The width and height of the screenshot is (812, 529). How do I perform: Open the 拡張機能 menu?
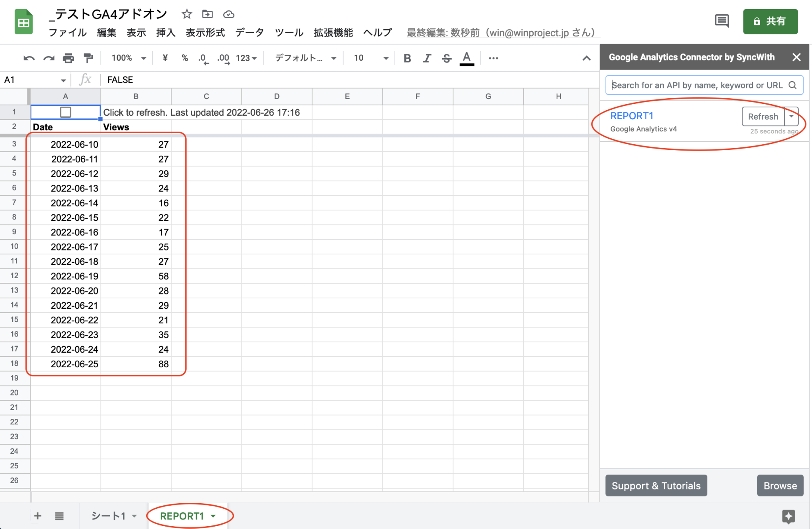(x=333, y=32)
